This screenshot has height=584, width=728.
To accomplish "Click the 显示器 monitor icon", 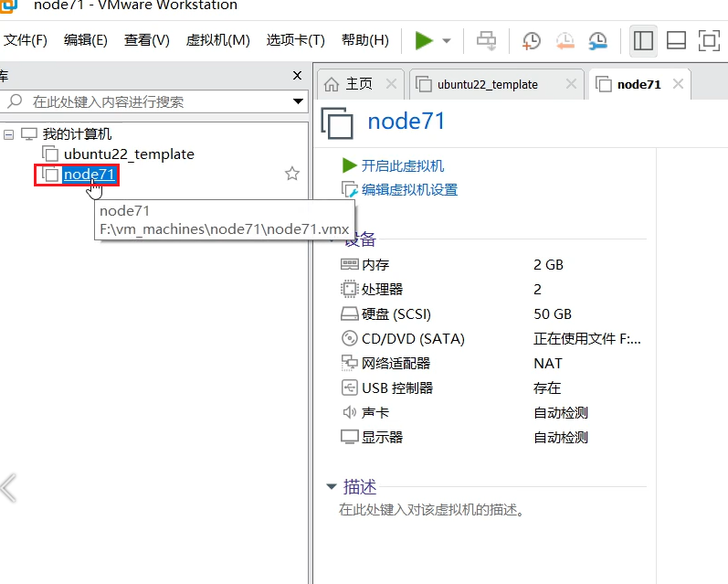I will (x=350, y=437).
